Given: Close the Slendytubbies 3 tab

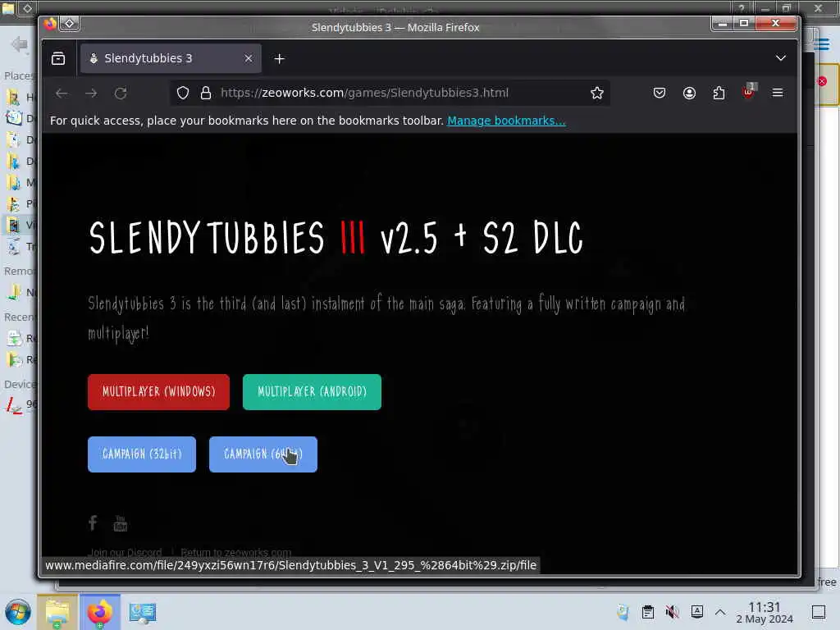Looking at the screenshot, I should pyautogui.click(x=248, y=58).
